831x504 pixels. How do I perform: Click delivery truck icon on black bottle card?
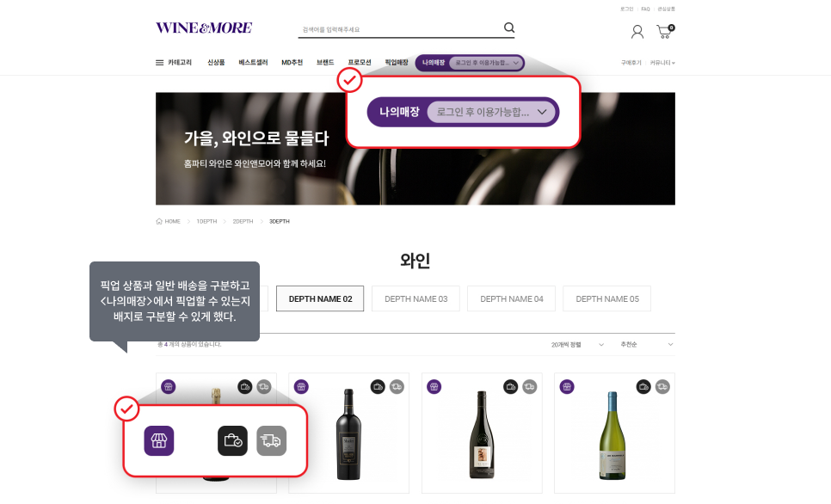397,387
